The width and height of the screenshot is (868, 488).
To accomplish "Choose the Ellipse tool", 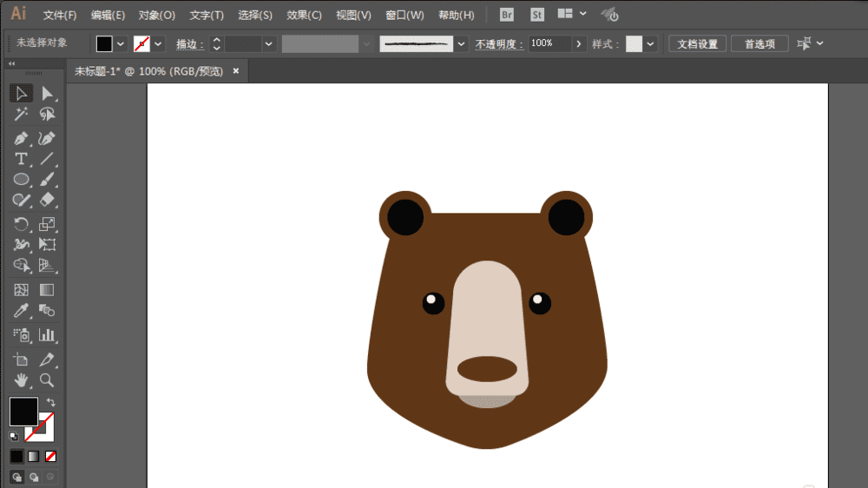I will [21, 180].
